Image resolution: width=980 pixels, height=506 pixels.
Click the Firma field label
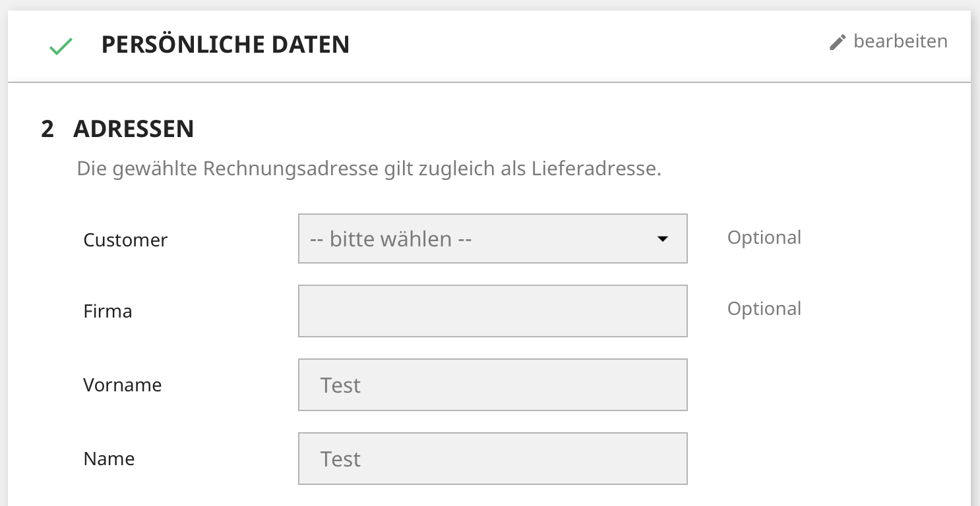[x=107, y=311]
